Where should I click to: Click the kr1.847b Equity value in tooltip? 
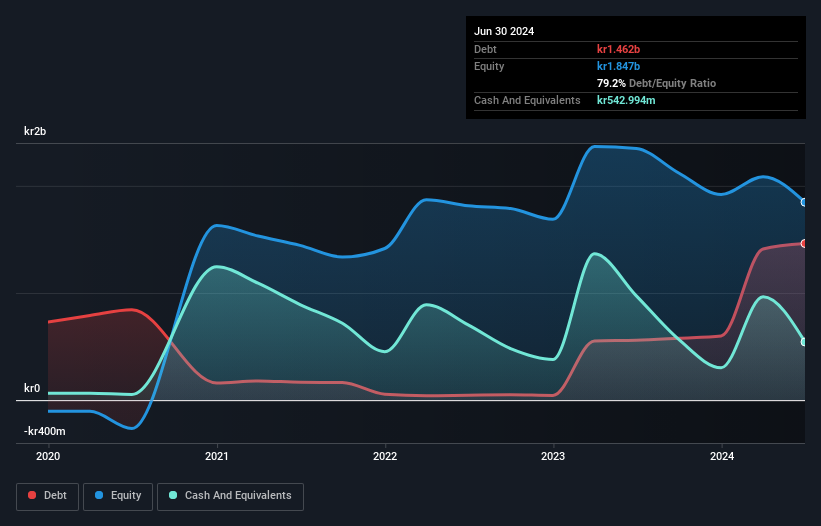click(618, 66)
